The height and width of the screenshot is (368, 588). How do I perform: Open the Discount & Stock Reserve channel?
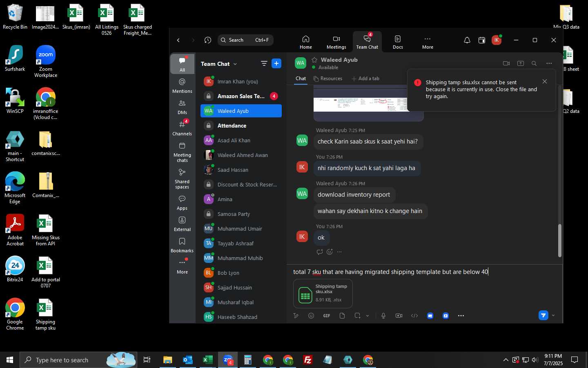(x=241, y=184)
